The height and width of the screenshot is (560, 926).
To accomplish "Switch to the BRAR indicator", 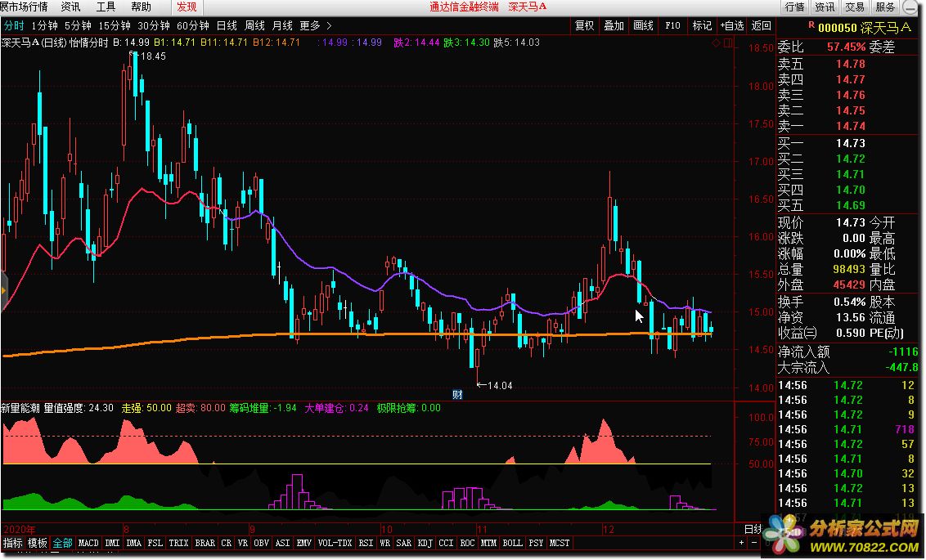I will pos(205,543).
